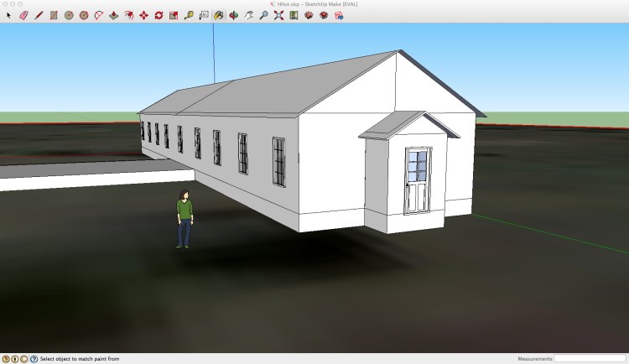
Task: Activate the Orbit tool
Action: tap(234, 16)
